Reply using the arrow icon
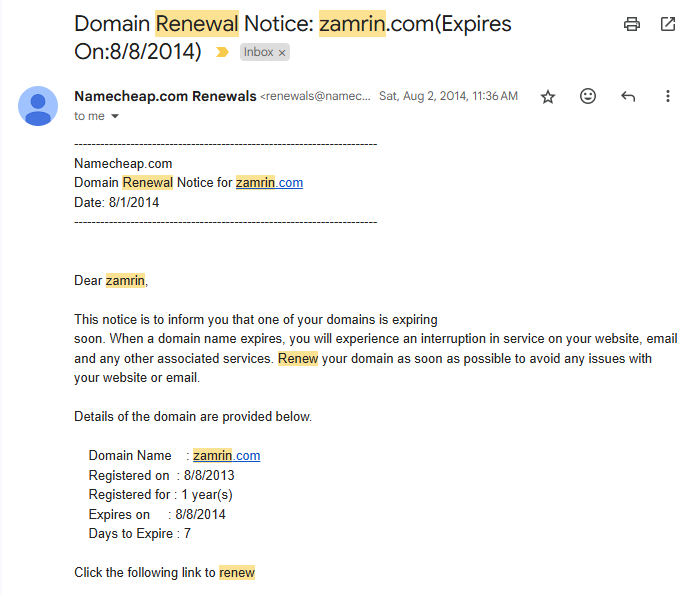Viewport: 691px width, 595px height. click(x=628, y=96)
